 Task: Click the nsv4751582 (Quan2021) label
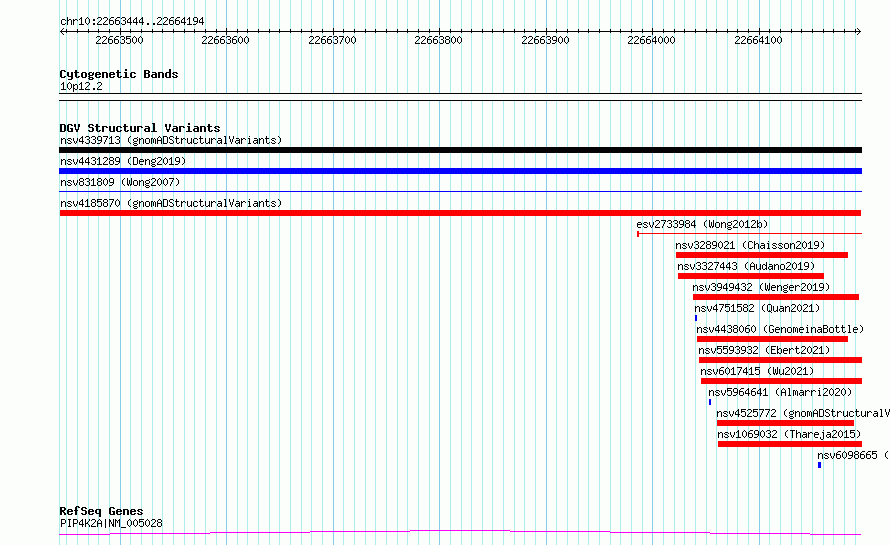pos(757,308)
